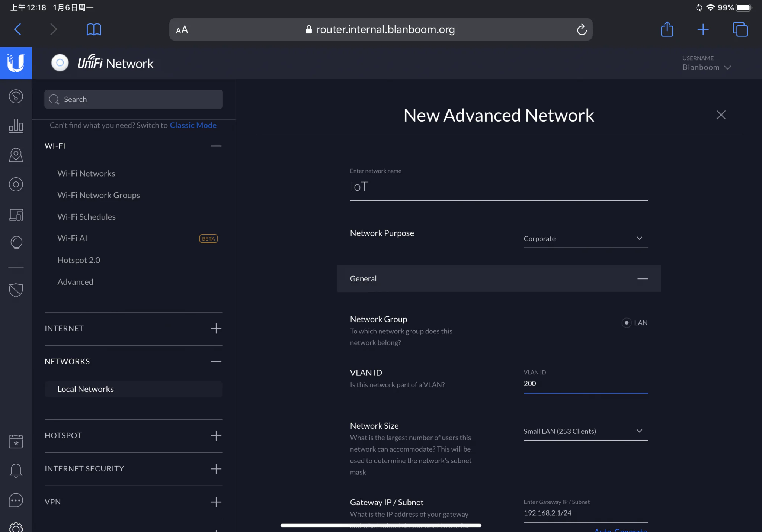
Task: Open the Statistics bar chart icon
Action: point(16,126)
